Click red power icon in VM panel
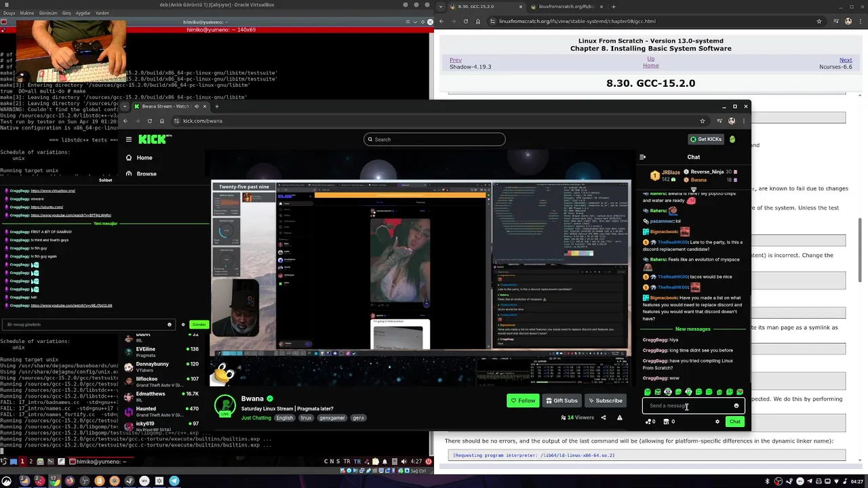The width and height of the screenshot is (868, 488). click(x=428, y=462)
